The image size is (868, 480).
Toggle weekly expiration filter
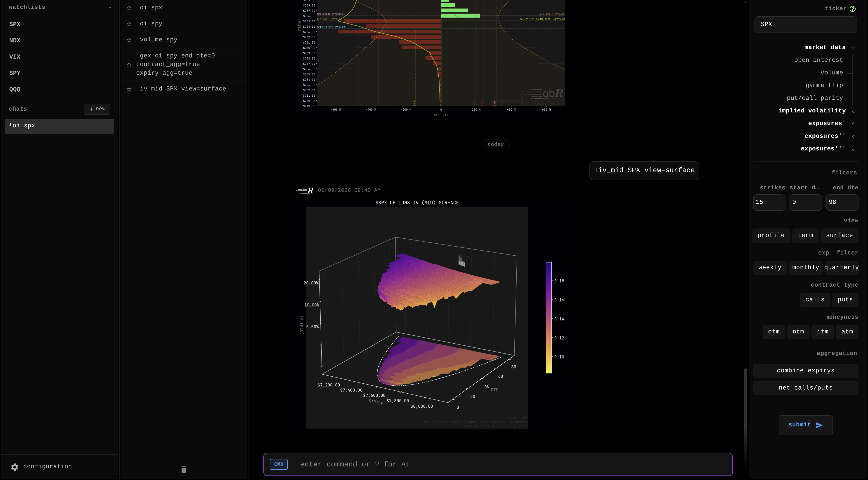770,268
